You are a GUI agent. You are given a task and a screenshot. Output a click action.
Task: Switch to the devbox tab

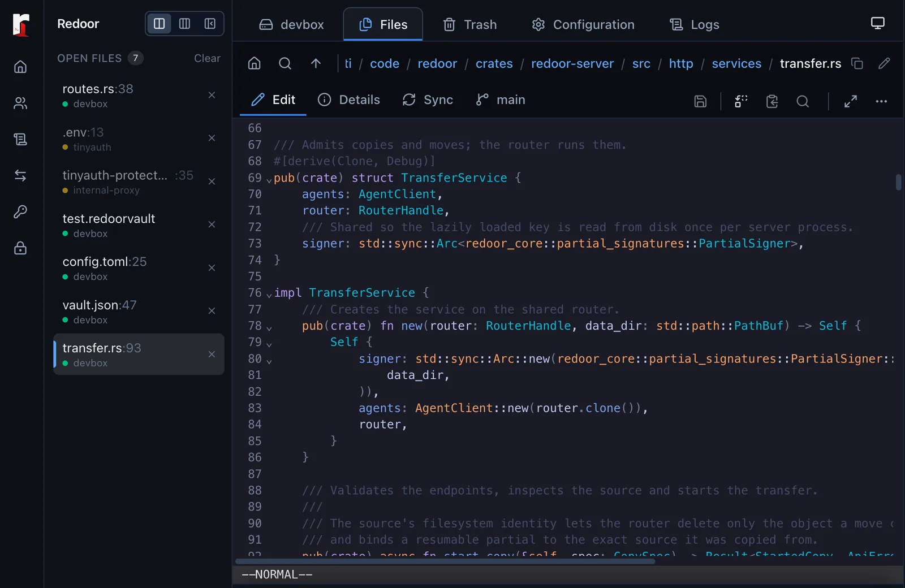click(x=291, y=24)
